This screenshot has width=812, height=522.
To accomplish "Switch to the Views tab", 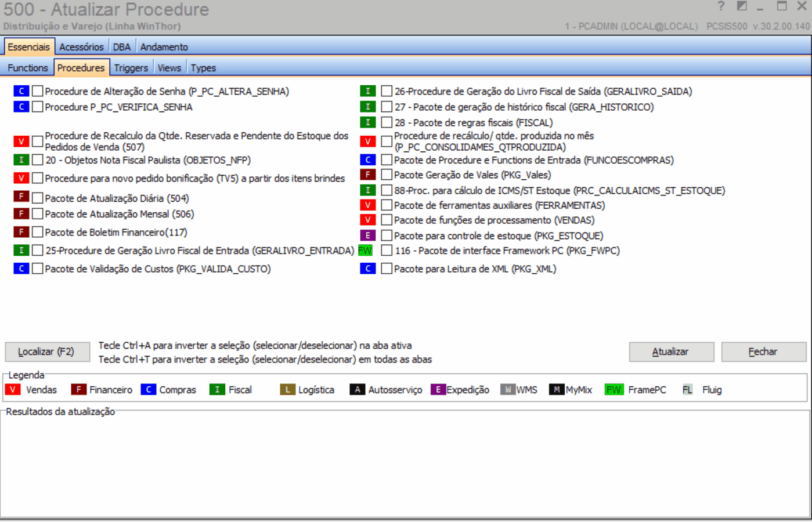I will click(x=169, y=67).
